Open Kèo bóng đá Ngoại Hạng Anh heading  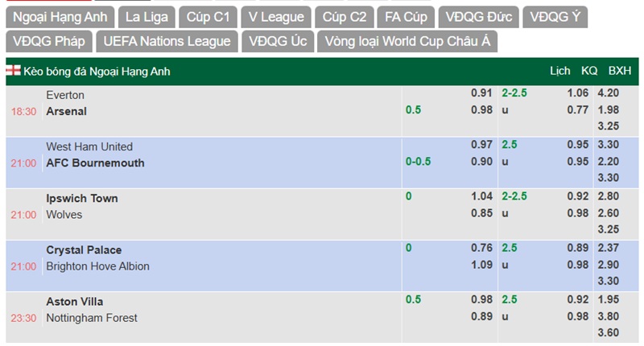(97, 72)
